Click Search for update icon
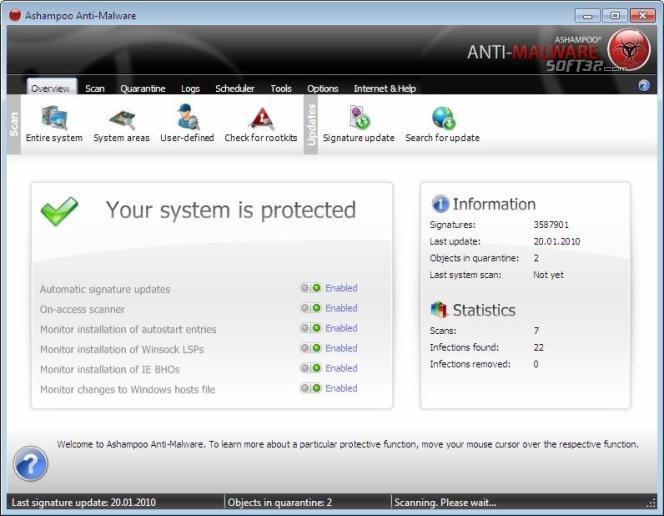 pos(443,118)
